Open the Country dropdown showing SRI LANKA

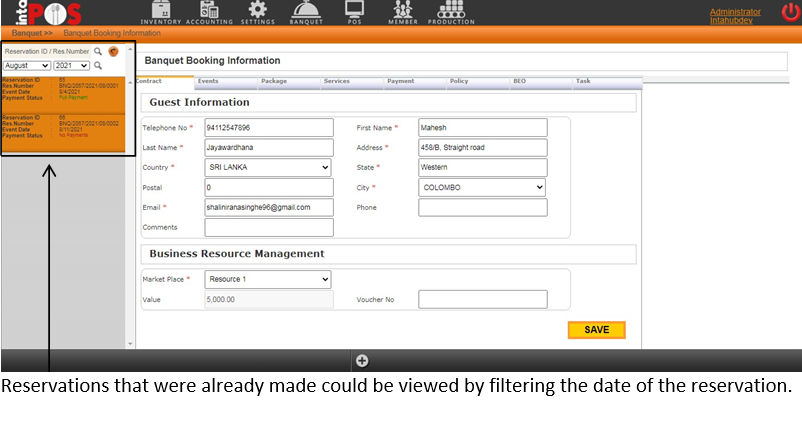(267, 167)
